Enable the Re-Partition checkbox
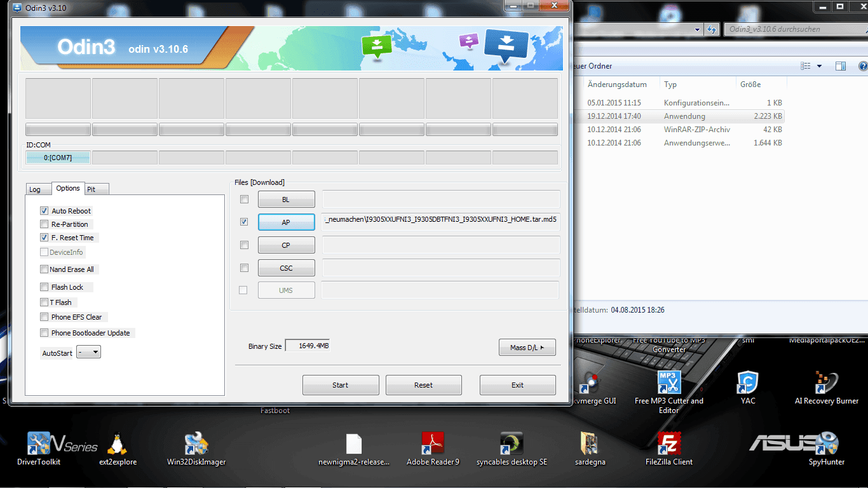Image resolution: width=868 pixels, height=488 pixels. point(44,224)
